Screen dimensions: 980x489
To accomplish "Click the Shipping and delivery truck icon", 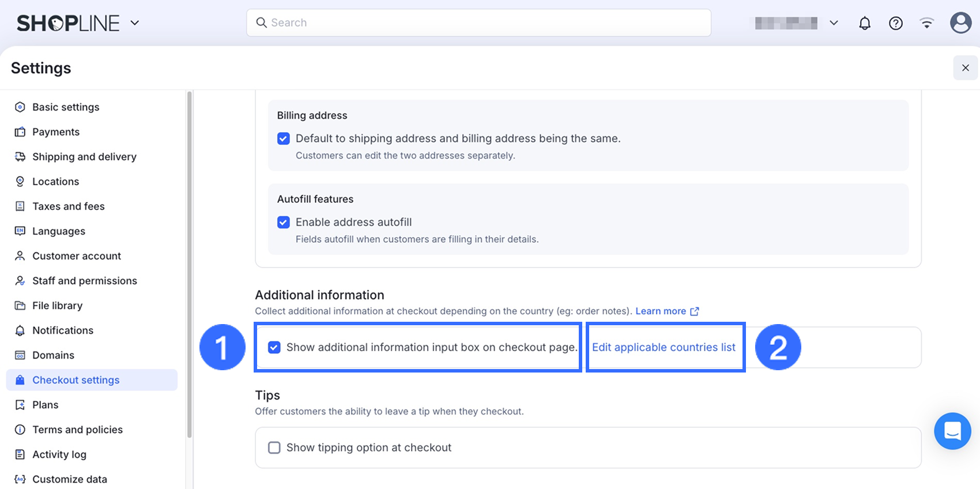I will (20, 157).
